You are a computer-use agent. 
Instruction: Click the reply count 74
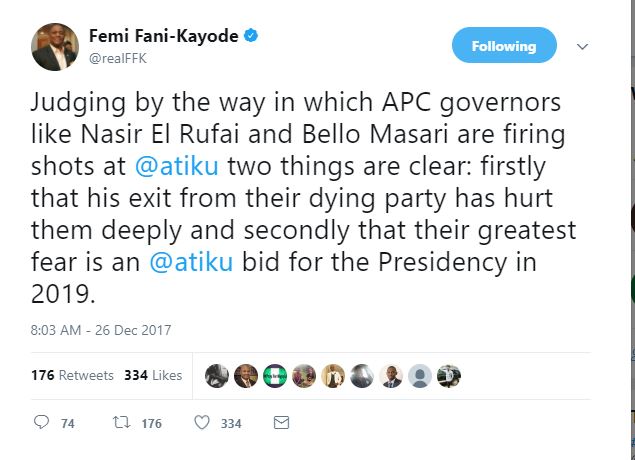(68, 424)
